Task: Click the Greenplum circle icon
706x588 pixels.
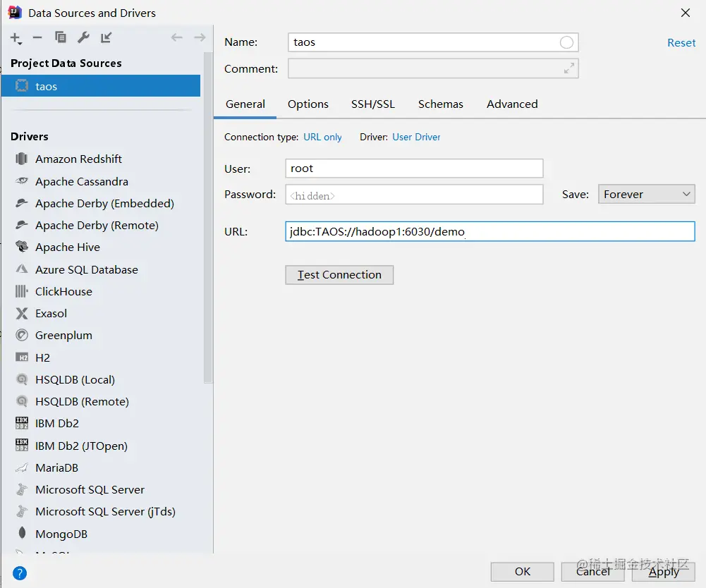Action: point(22,336)
